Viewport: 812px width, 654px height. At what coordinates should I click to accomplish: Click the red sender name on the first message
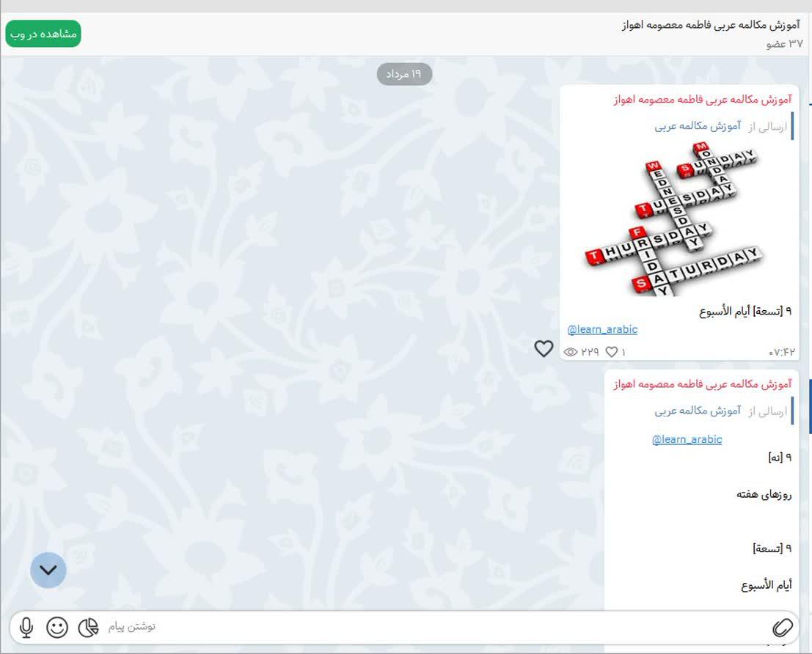point(702,99)
